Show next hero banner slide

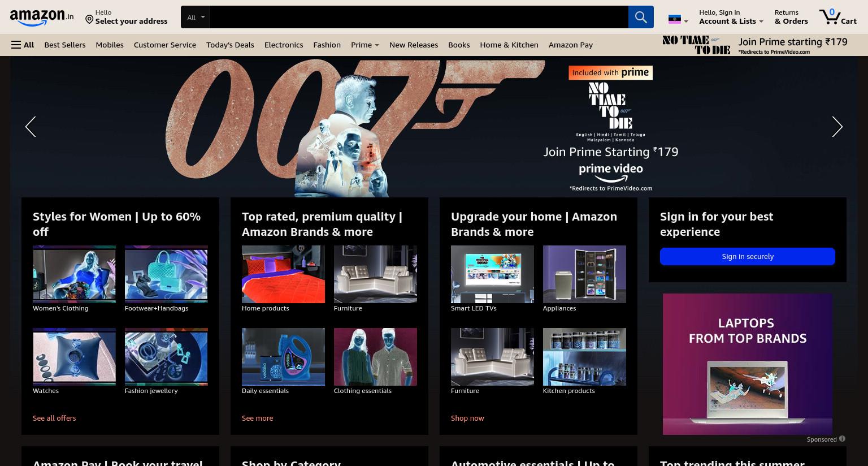click(x=837, y=127)
